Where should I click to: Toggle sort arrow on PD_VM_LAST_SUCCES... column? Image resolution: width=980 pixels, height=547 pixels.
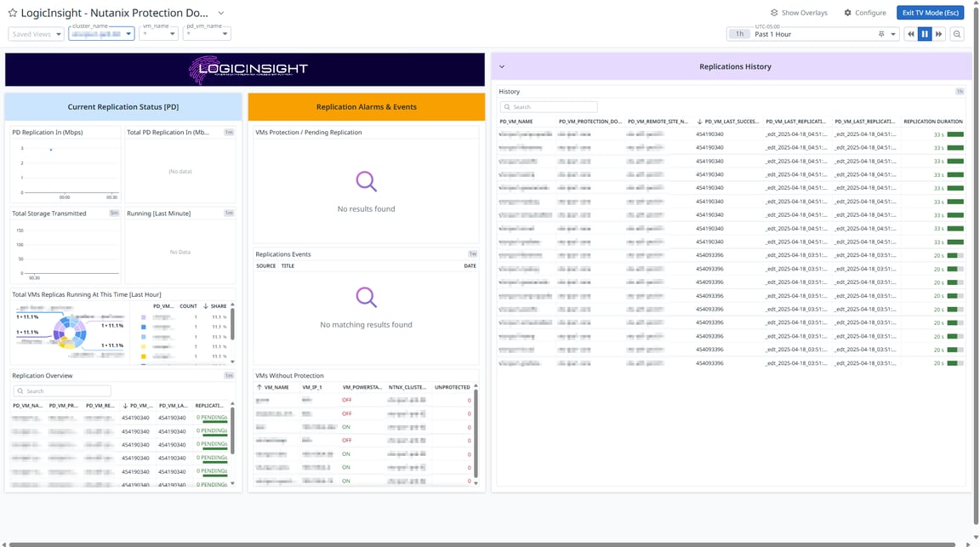point(699,122)
